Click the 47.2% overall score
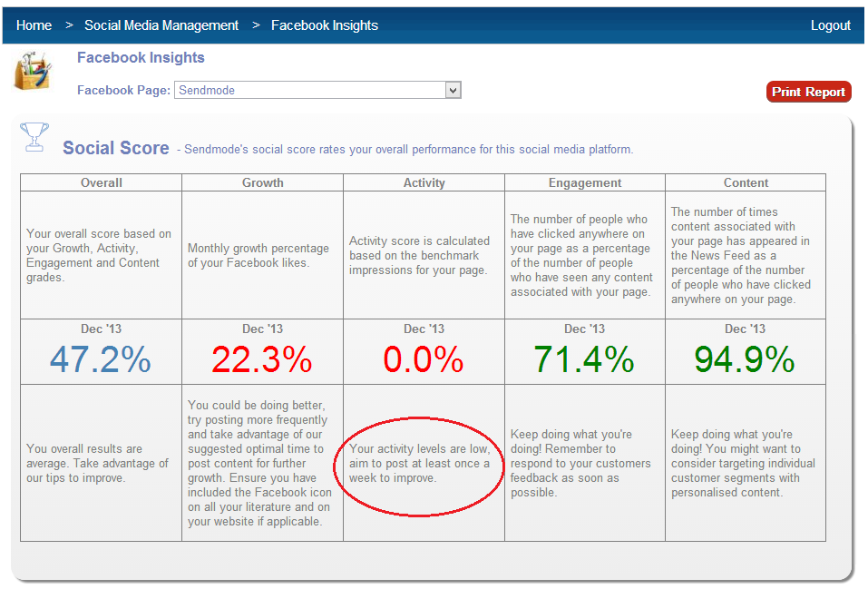868x589 pixels. (x=101, y=360)
